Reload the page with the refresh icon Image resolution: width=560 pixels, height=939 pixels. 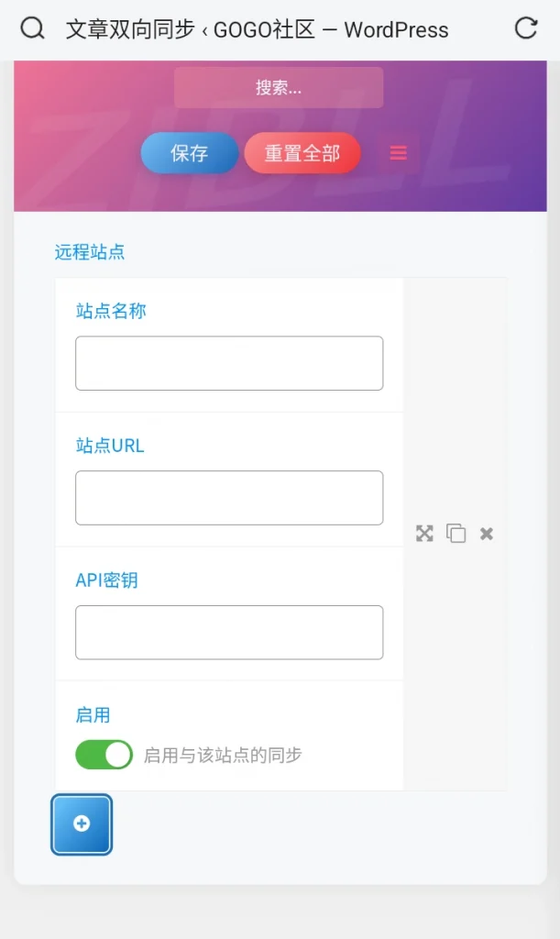pos(526,28)
